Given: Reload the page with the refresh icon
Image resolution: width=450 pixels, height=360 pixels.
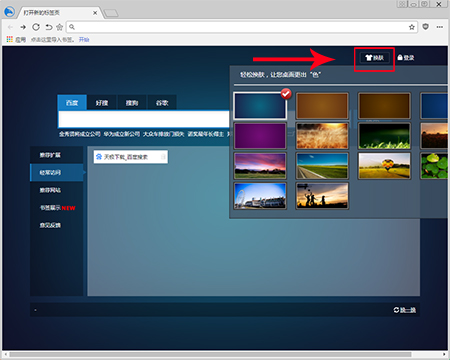Looking at the screenshot, I should (36, 27).
